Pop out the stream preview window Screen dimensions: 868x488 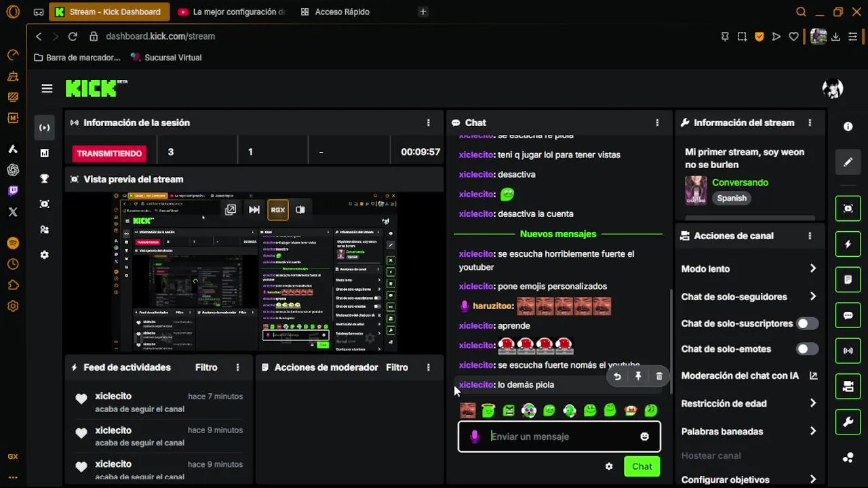click(231, 210)
